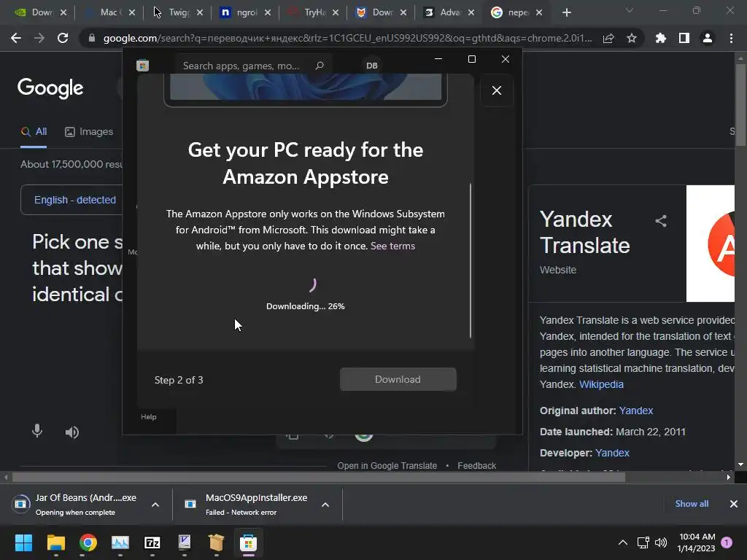Open File Explorer from taskbar

click(55, 542)
